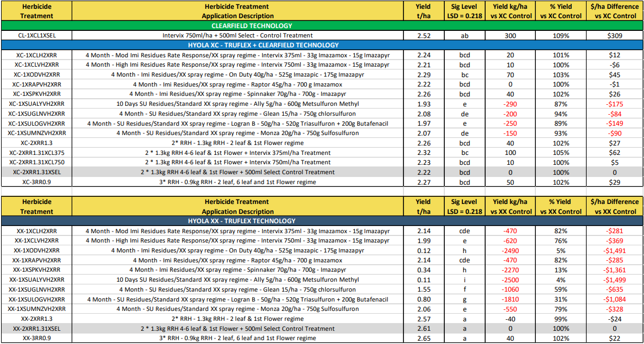Select the XX-1XRAPVH2XRR row label
The width and height of the screenshot is (644, 344).
click(36, 260)
